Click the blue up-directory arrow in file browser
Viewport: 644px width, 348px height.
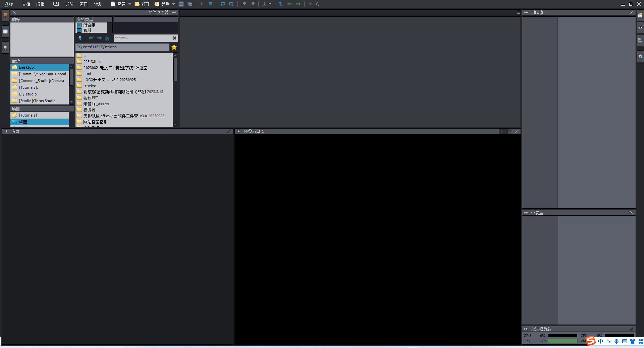click(80, 38)
